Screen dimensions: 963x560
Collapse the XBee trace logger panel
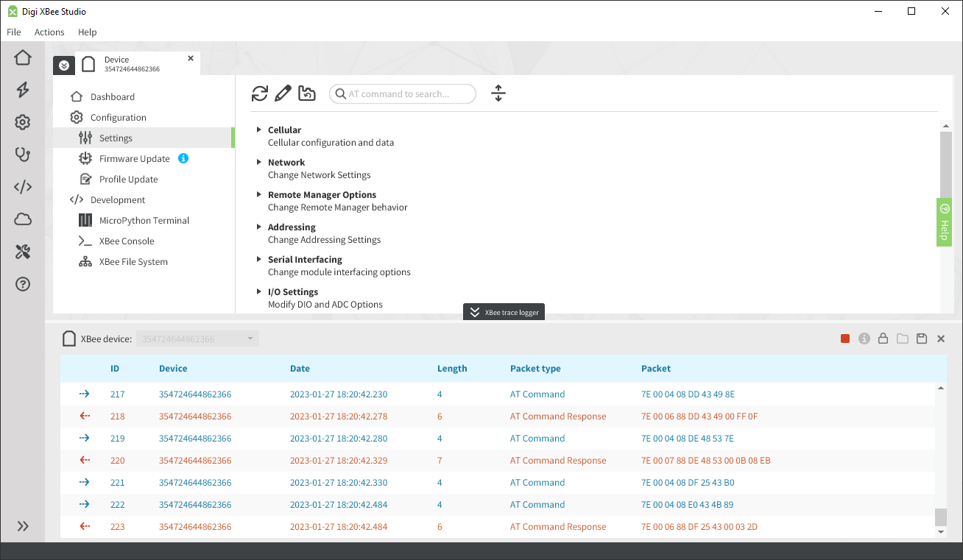pos(504,312)
